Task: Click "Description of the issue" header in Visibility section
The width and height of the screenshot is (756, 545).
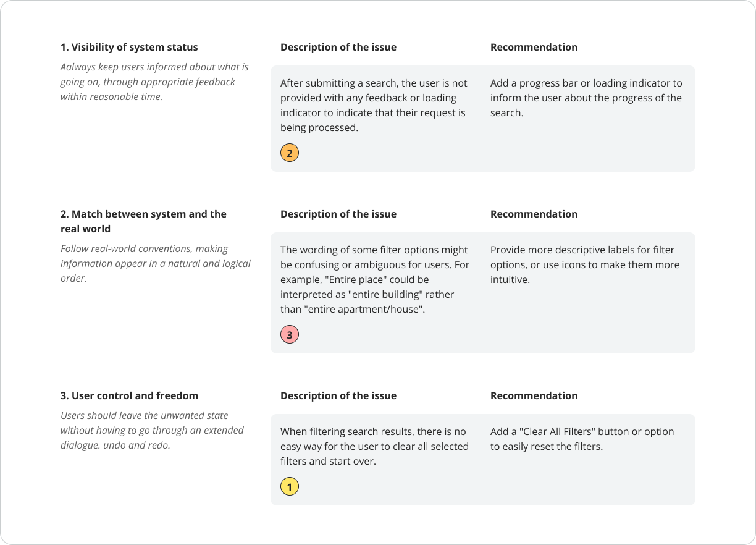Action: pyautogui.click(x=338, y=47)
